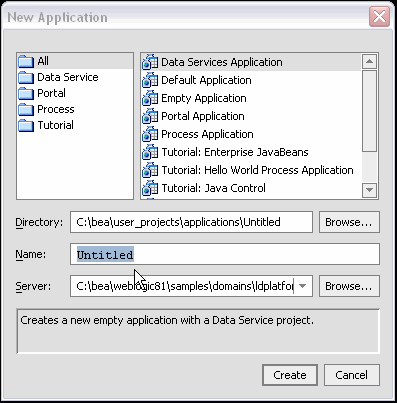
Task: Browse for the Server location
Action: 349,286
